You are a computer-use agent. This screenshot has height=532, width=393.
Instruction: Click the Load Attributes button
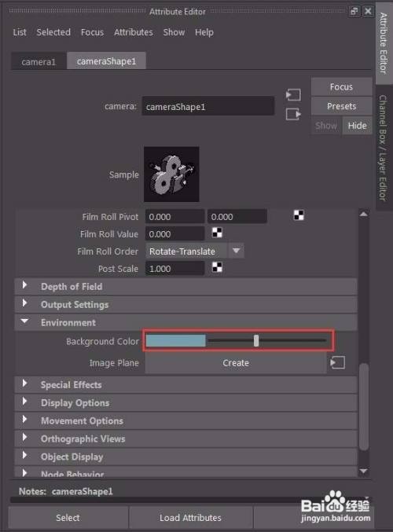pos(190,518)
